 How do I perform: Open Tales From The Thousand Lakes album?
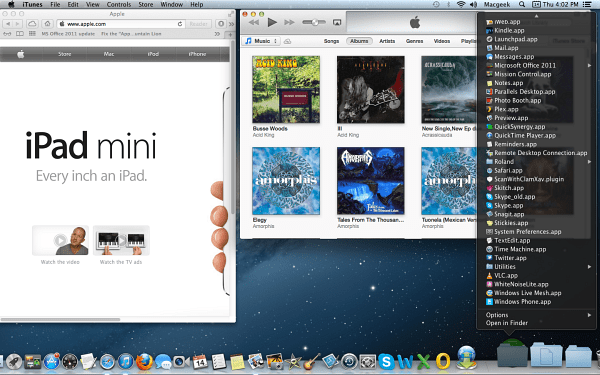pos(370,181)
